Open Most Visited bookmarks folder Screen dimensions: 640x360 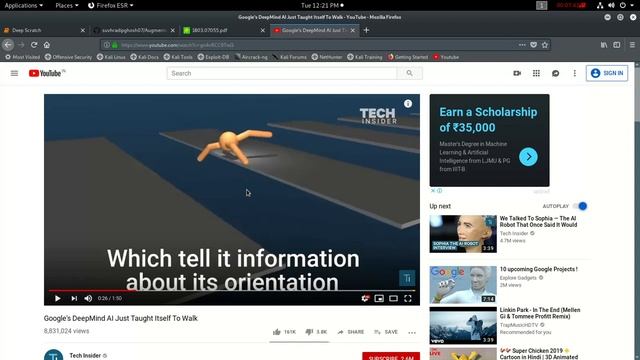tap(22, 57)
